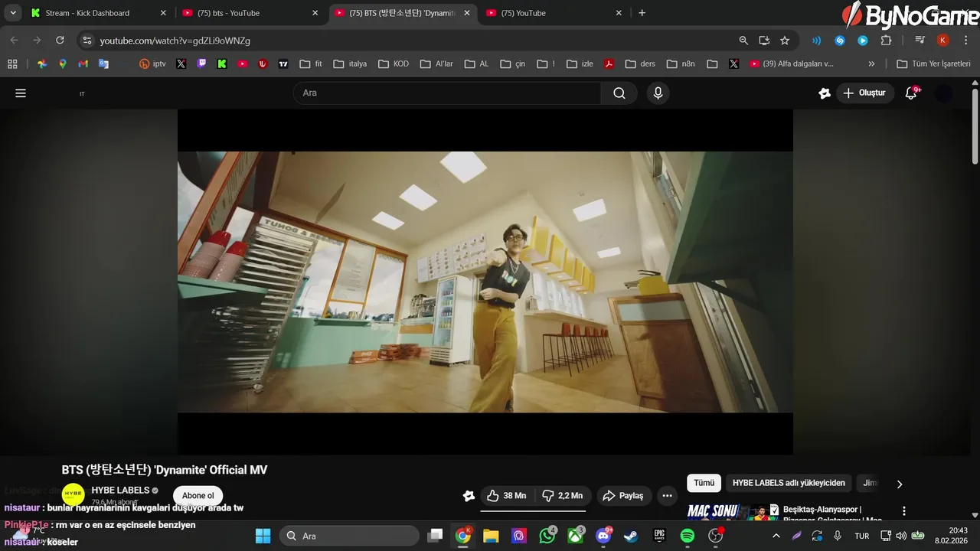Viewport: 980px width, 551px height.
Task: Reload the page in Chrome
Action: click(60, 40)
